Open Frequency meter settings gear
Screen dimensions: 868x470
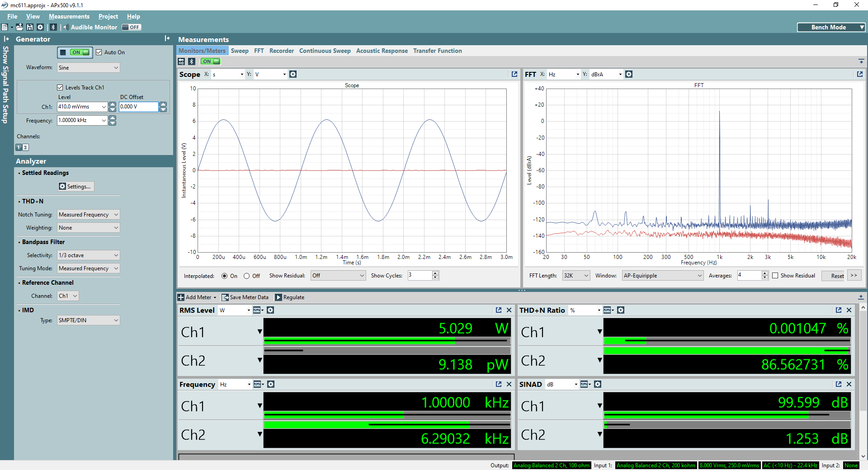pos(271,384)
